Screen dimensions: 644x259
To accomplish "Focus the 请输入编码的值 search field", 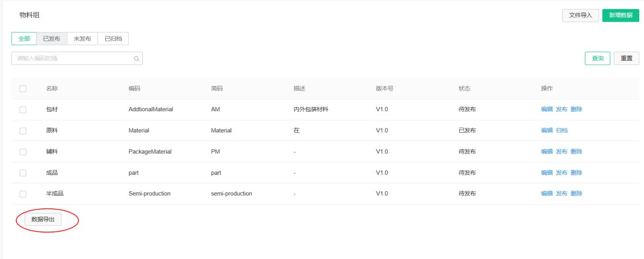I will (77, 58).
